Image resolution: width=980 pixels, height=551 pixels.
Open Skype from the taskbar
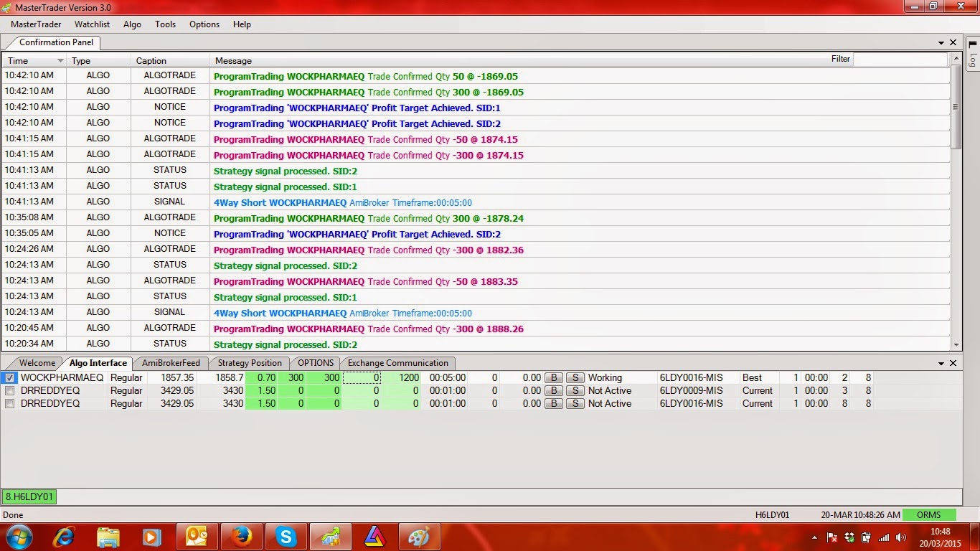click(286, 537)
